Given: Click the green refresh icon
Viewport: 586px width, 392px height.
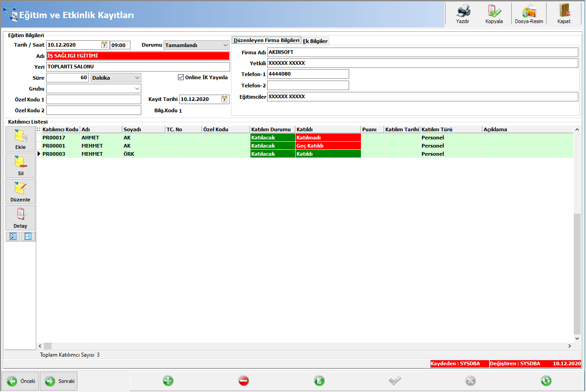Looking at the screenshot, I should tap(546, 381).
